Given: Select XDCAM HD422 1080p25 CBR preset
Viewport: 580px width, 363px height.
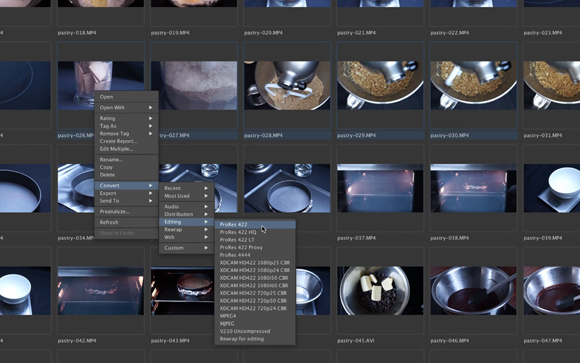Looking at the screenshot, I should pos(255,263).
